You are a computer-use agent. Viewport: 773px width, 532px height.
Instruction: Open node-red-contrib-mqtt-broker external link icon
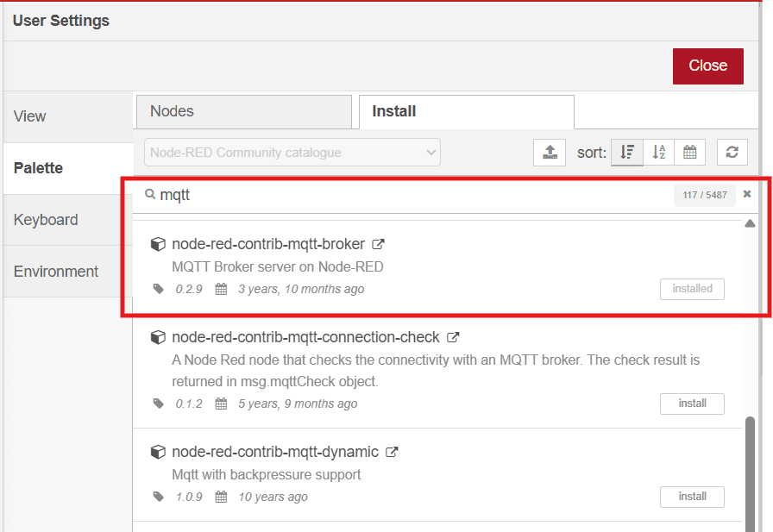pyautogui.click(x=378, y=244)
